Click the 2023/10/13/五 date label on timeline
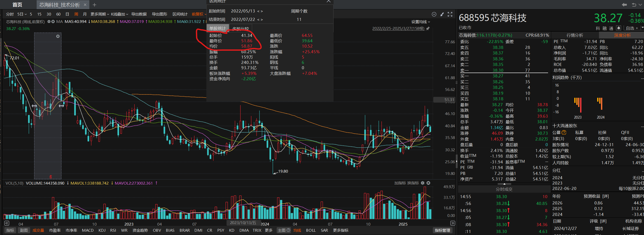The width and height of the screenshot is (644, 235). pos(243,223)
